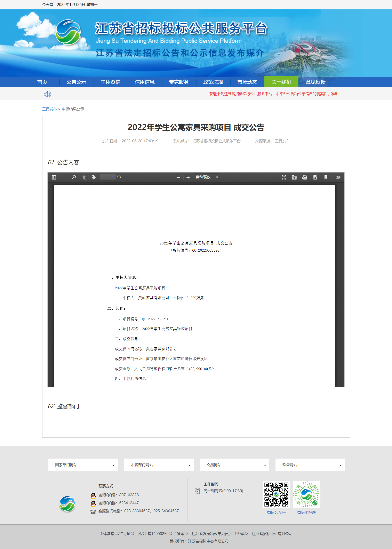Expand the 本省部门网站 dropdown
392x549 pixels.
click(x=159, y=465)
